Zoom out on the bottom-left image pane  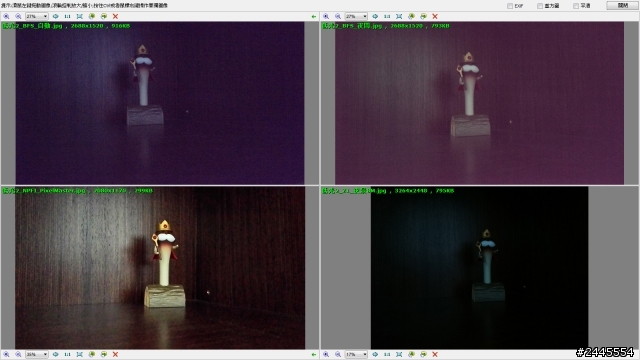[x=18, y=354]
